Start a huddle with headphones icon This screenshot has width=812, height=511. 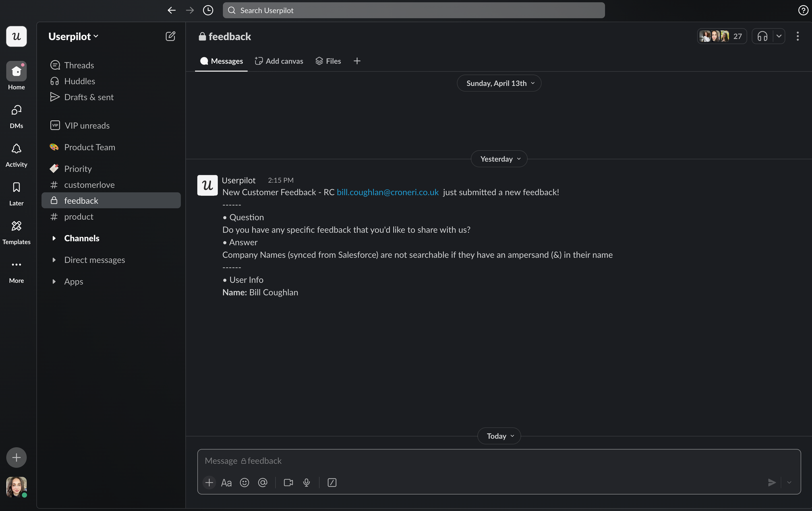point(762,36)
